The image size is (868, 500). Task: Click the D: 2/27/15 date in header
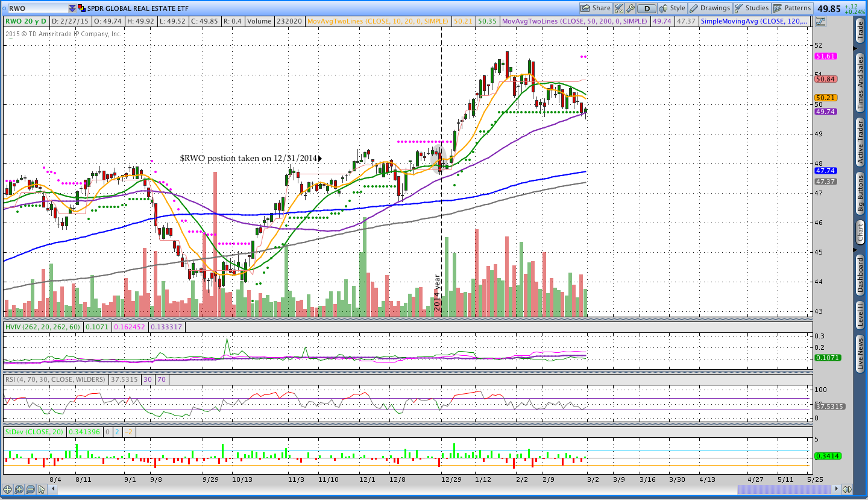[x=71, y=21]
